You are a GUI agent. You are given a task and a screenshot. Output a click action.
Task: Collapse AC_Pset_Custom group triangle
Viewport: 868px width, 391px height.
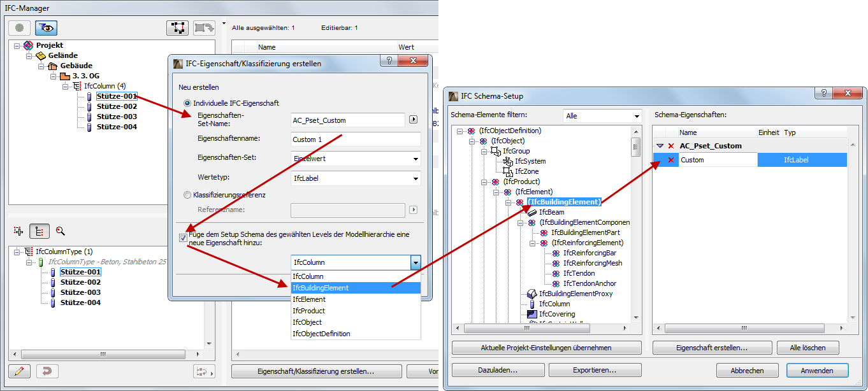(x=660, y=146)
